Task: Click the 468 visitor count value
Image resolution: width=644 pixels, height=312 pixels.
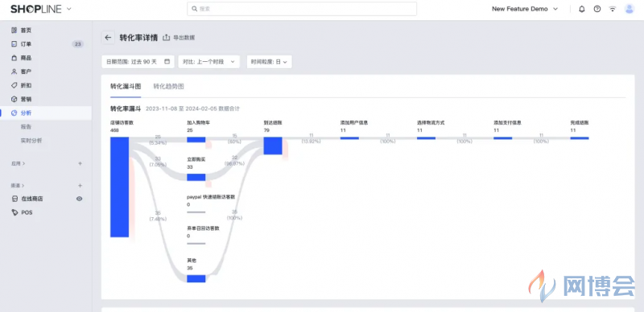Action: pos(114,130)
